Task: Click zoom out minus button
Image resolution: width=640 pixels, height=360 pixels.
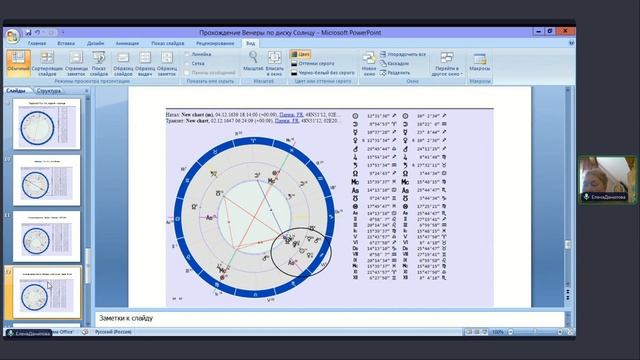Action: click(x=510, y=332)
